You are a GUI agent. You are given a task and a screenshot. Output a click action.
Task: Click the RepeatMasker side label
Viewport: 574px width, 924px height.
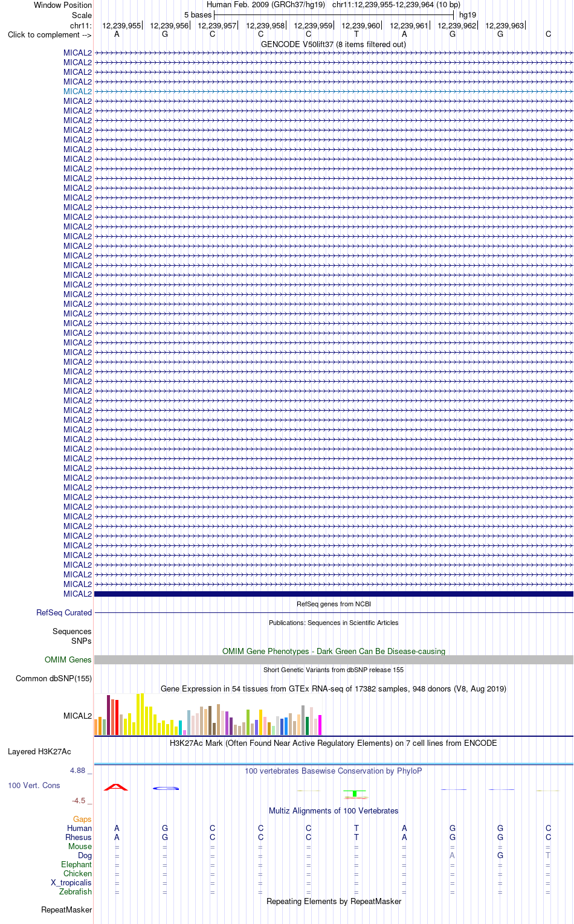pyautogui.click(x=66, y=910)
